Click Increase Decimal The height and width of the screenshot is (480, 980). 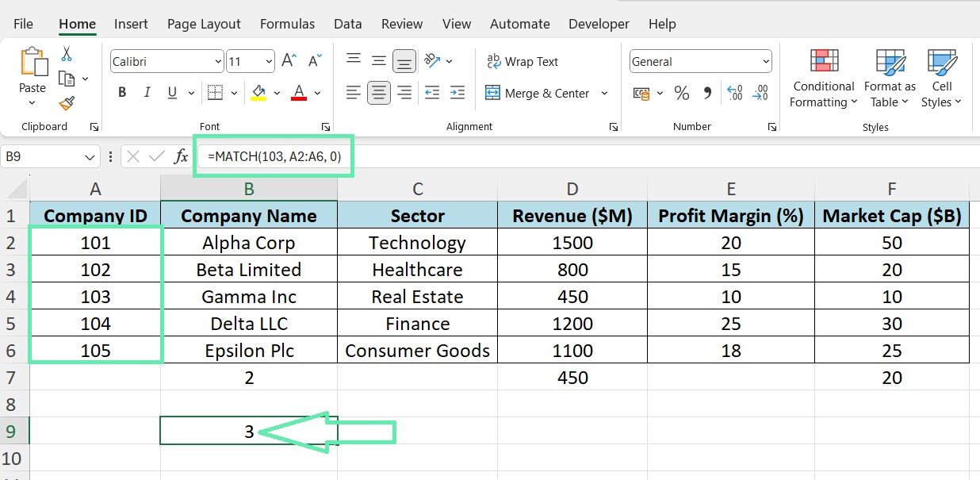(x=735, y=94)
